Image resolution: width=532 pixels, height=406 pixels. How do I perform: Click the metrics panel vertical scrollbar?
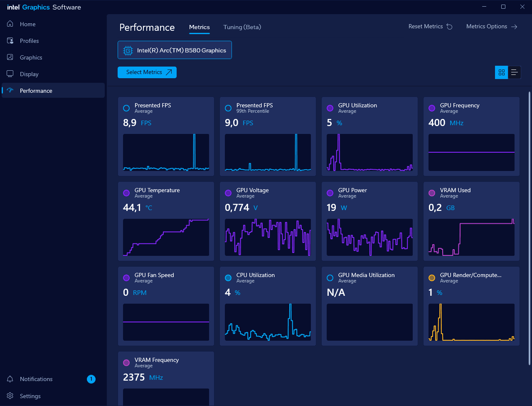pos(529,229)
